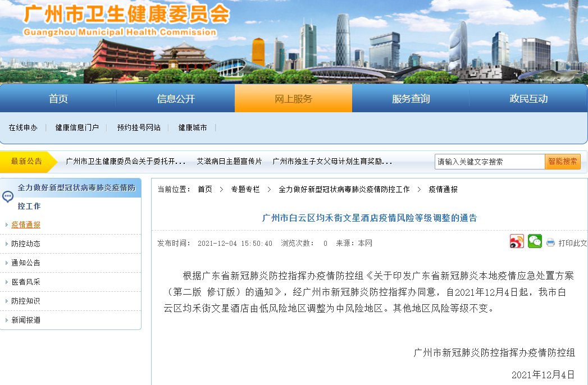Click the 智能搜索 search button
Image resolution: width=588 pixels, height=385 pixels.
point(562,162)
